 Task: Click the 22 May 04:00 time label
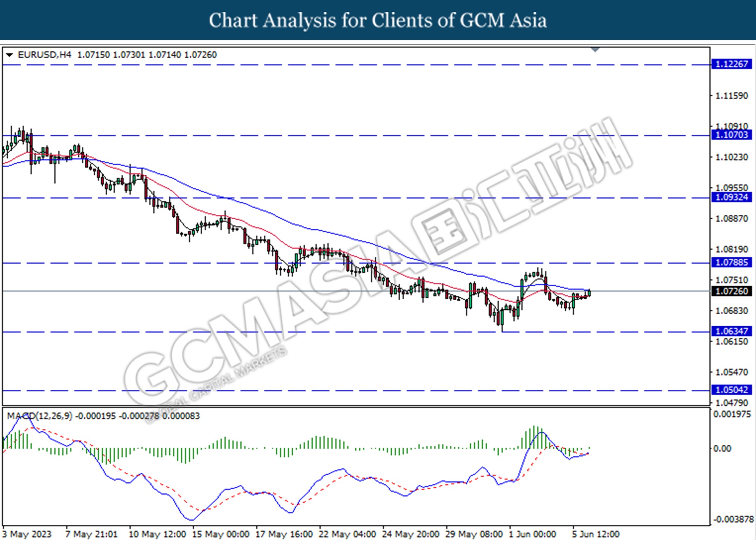(347, 534)
